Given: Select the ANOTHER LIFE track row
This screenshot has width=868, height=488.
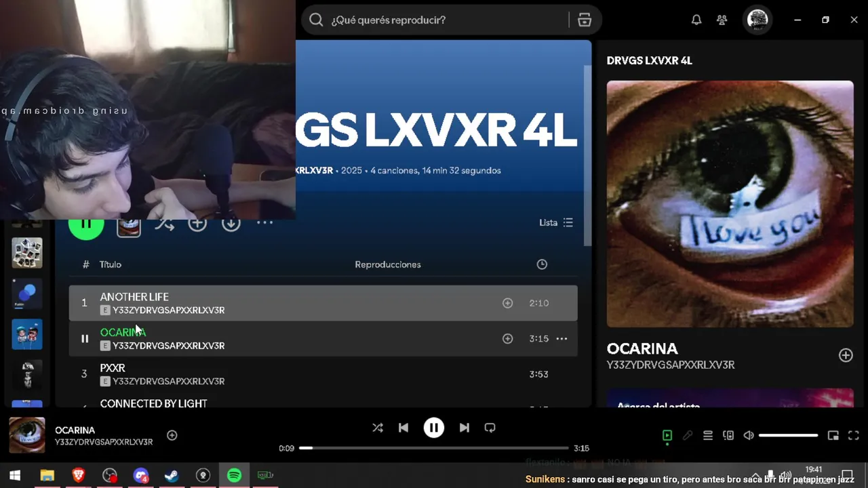Looking at the screenshot, I should coord(323,303).
